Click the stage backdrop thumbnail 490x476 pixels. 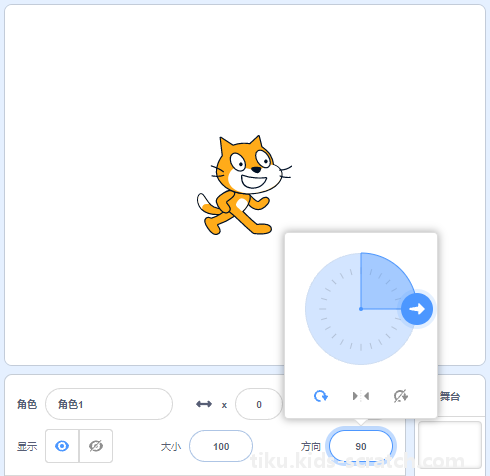450,445
